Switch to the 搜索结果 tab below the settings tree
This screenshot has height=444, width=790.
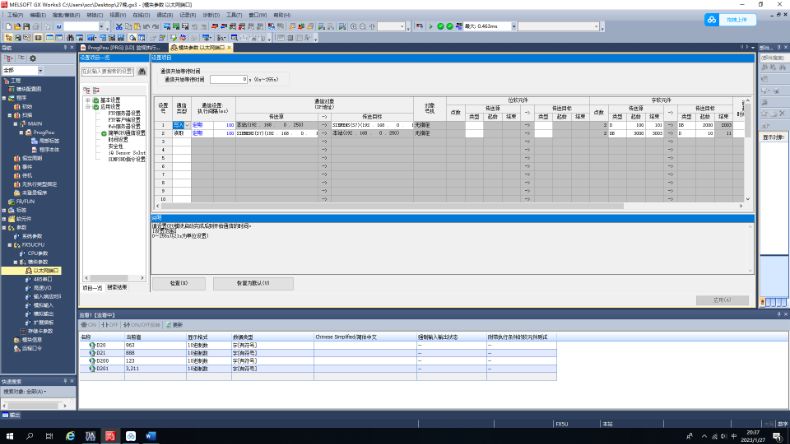(x=117, y=287)
